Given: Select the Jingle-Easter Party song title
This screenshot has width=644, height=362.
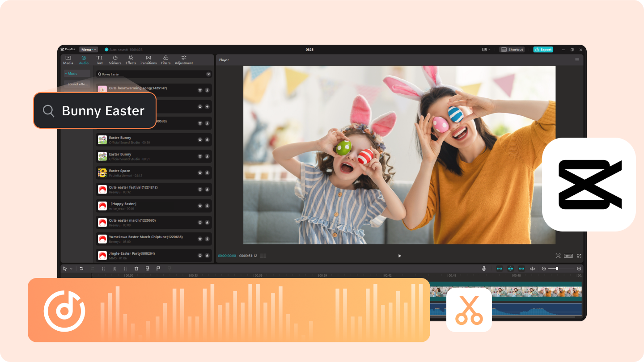Looking at the screenshot, I should point(133,253).
